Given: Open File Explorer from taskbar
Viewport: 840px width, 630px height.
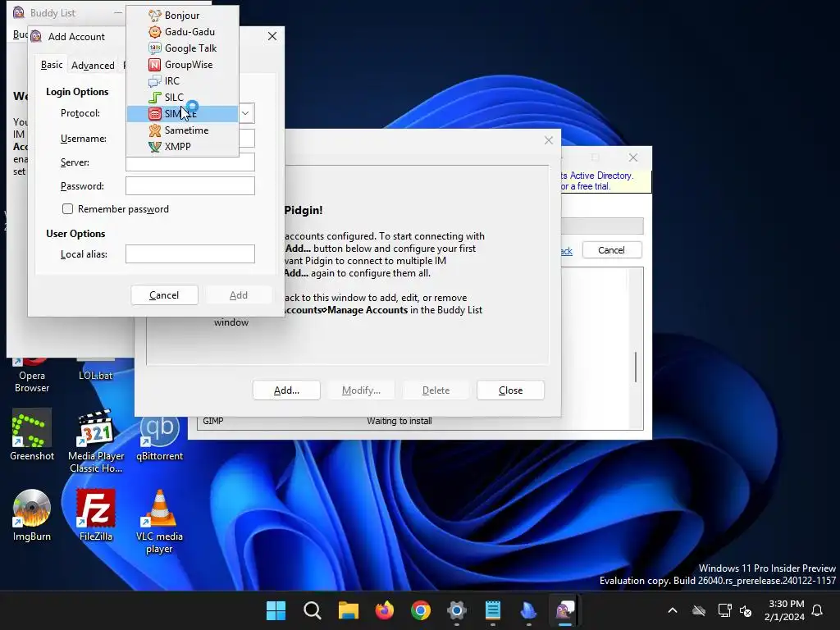Looking at the screenshot, I should (x=348, y=610).
